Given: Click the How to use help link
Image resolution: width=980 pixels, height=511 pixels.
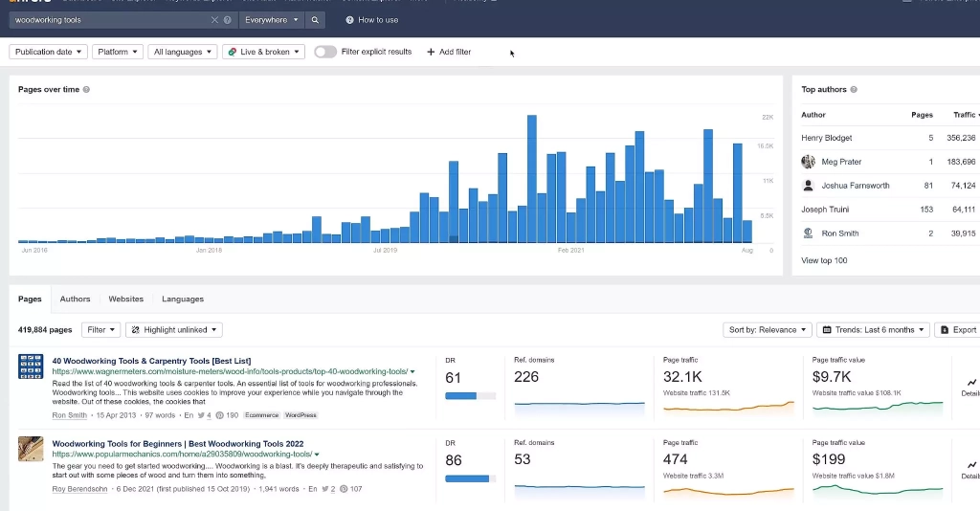Looking at the screenshot, I should 372,20.
